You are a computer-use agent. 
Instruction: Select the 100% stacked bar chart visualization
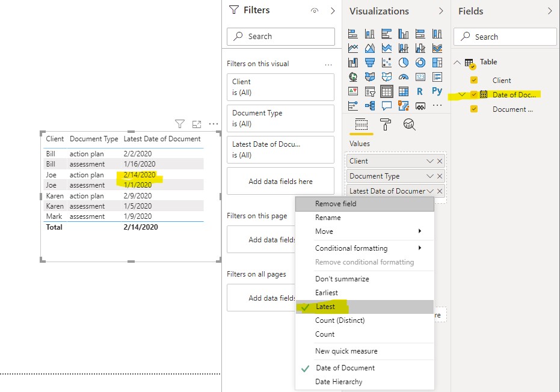click(420, 34)
